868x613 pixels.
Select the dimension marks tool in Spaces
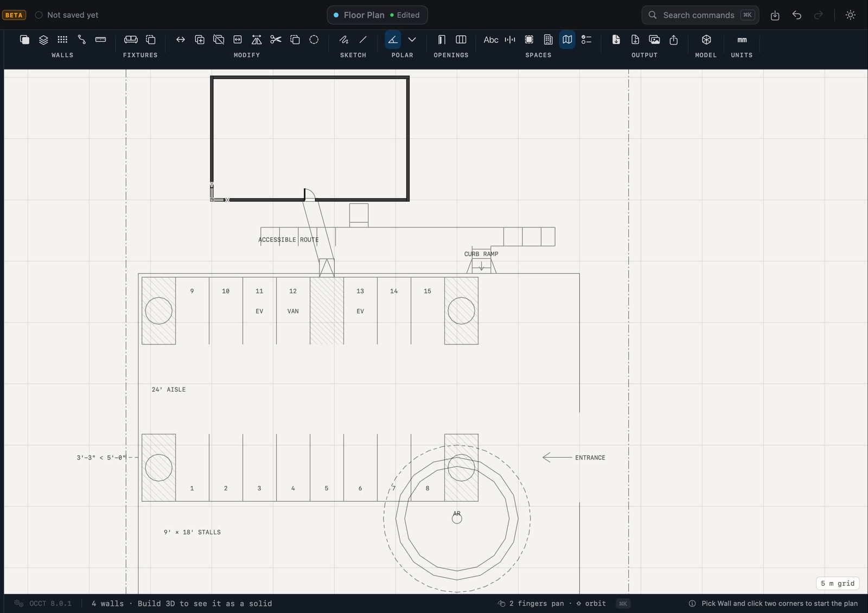click(x=510, y=40)
